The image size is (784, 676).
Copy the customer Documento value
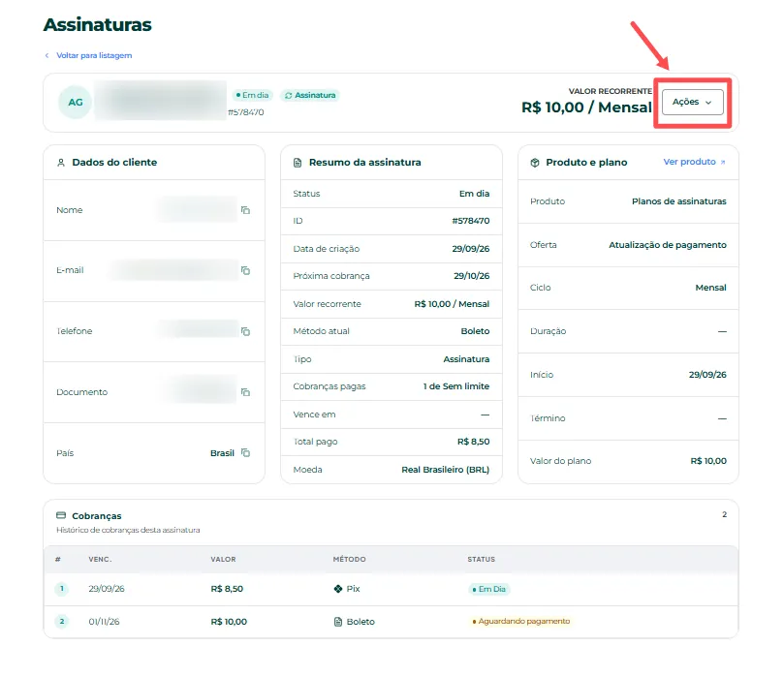(245, 392)
